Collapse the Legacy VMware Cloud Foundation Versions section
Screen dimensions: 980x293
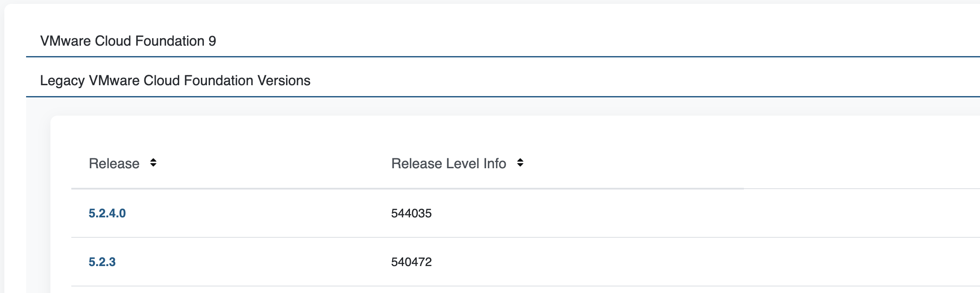pyautogui.click(x=503, y=80)
